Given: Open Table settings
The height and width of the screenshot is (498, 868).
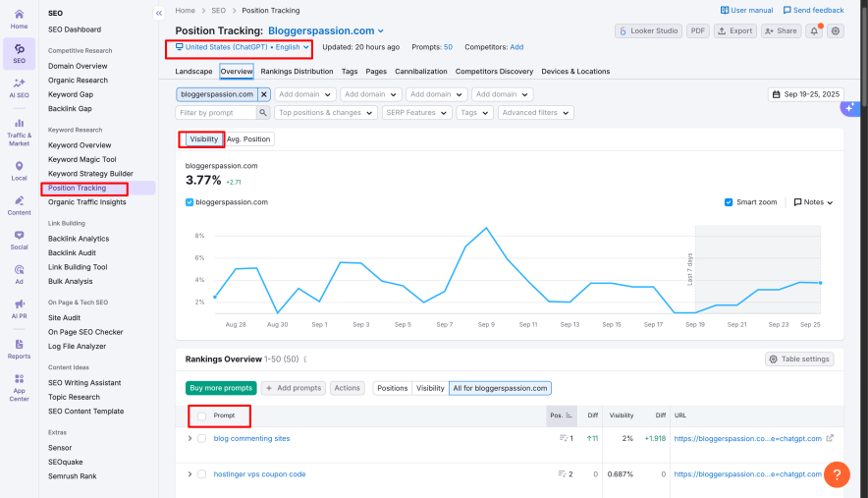Looking at the screenshot, I should 799,360.
